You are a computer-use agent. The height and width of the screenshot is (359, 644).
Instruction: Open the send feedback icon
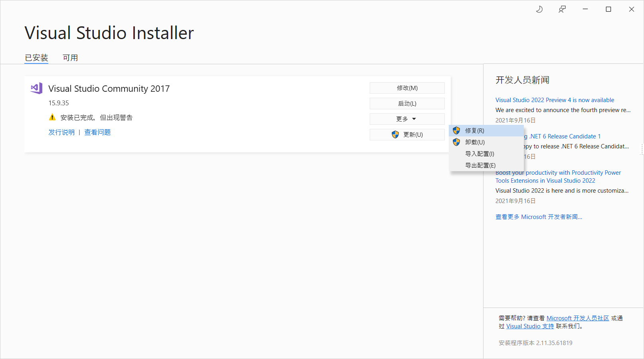pos(562,9)
